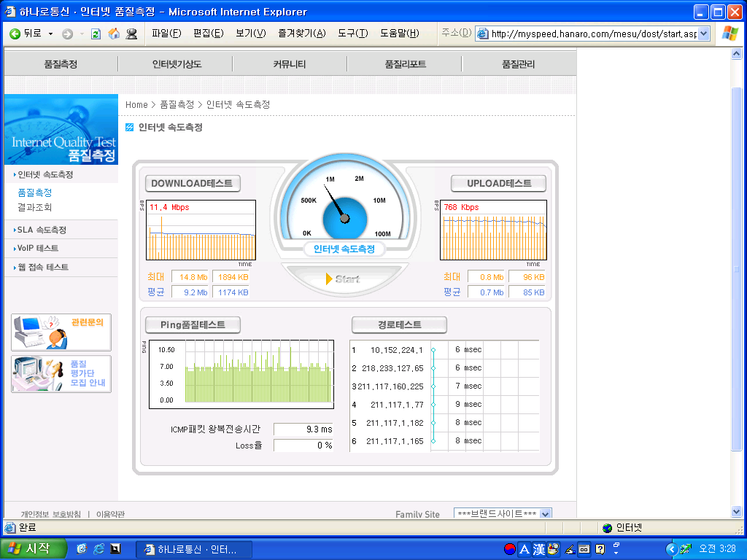Open the 이용약관 footer link
Viewport: 747px width, 560px height.
coord(111,514)
